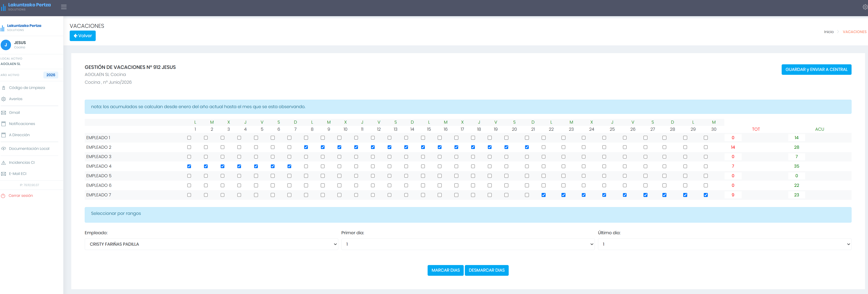
Task: Check day 30 for EMPLEADO 1
Action: point(706,138)
